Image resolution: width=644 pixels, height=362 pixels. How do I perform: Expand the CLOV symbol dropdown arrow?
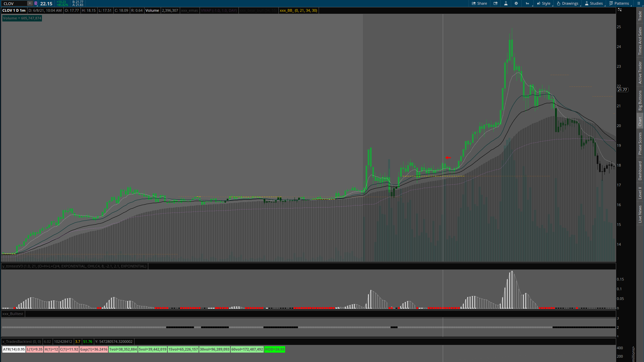tap(30, 3)
